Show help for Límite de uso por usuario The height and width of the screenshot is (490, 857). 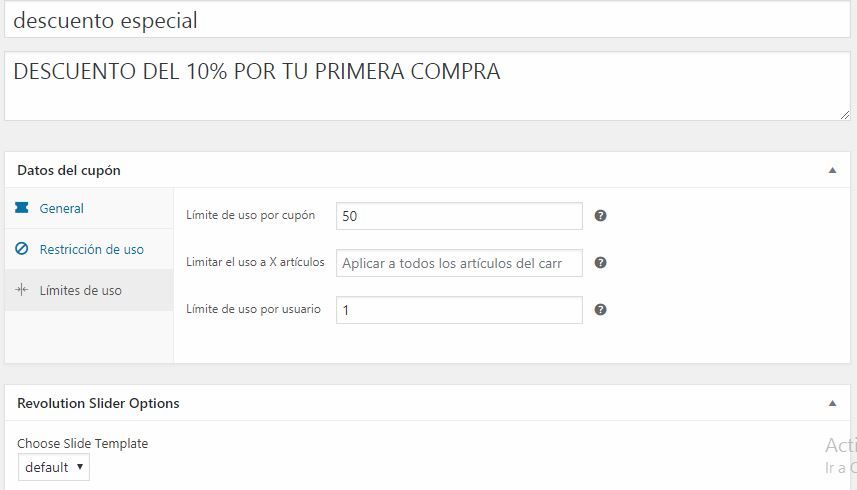[600, 310]
